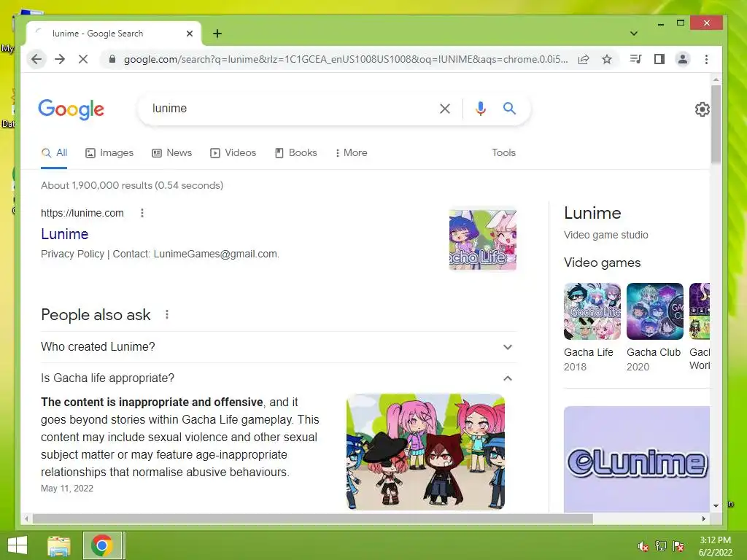
Task: Switch to the News tab
Action: pyautogui.click(x=171, y=153)
